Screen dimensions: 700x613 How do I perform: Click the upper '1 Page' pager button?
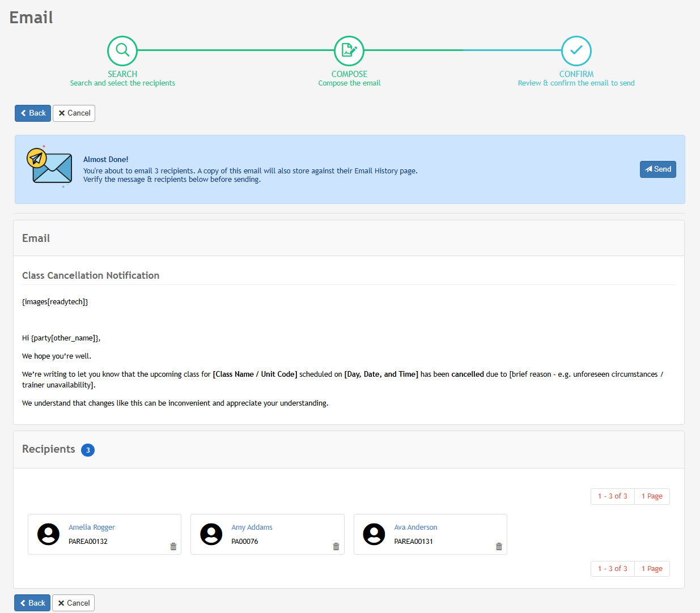tap(652, 496)
